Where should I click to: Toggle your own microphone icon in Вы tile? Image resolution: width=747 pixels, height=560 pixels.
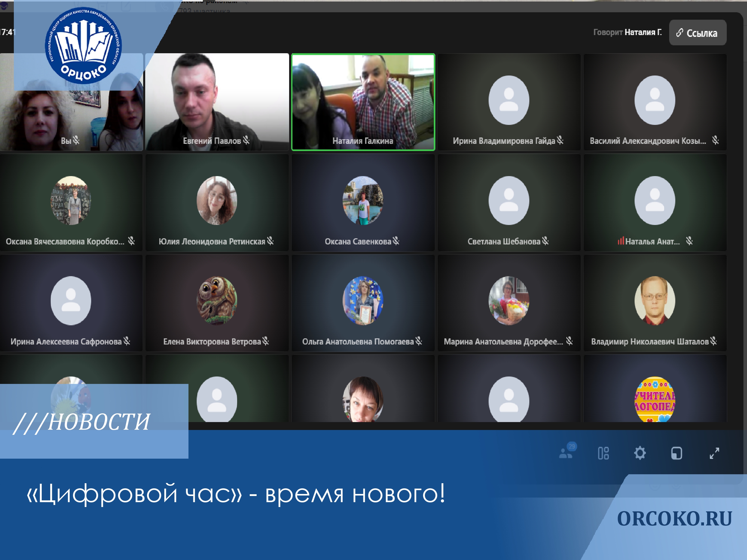[x=76, y=140]
